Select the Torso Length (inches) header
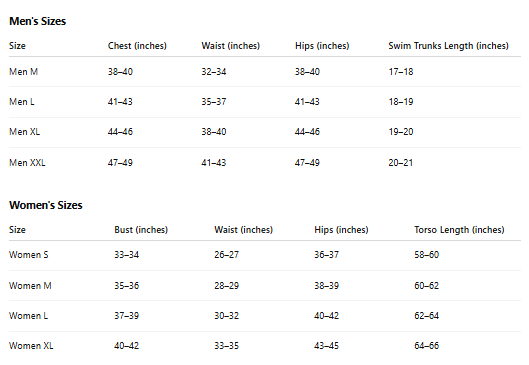Screen dimensions: 529x365 [459, 230]
